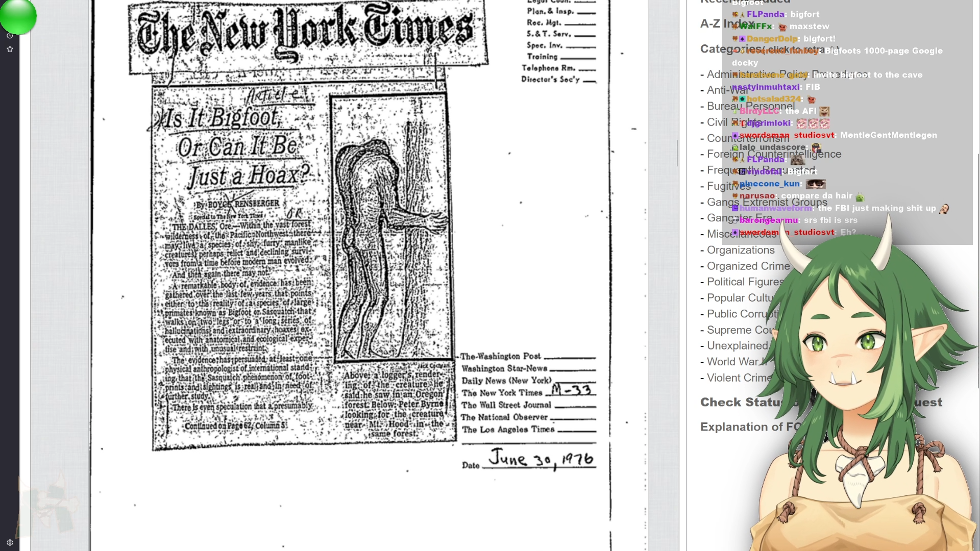Open the Organized Crime category
The height and width of the screenshot is (551, 980).
[748, 266]
